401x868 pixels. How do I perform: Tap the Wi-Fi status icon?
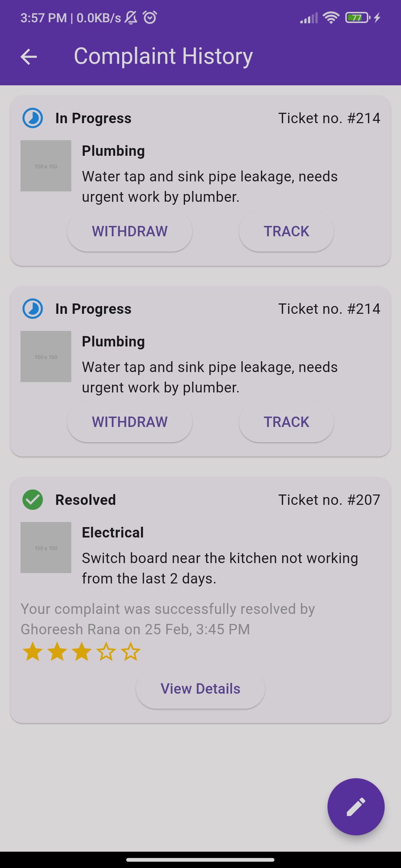coord(331,17)
